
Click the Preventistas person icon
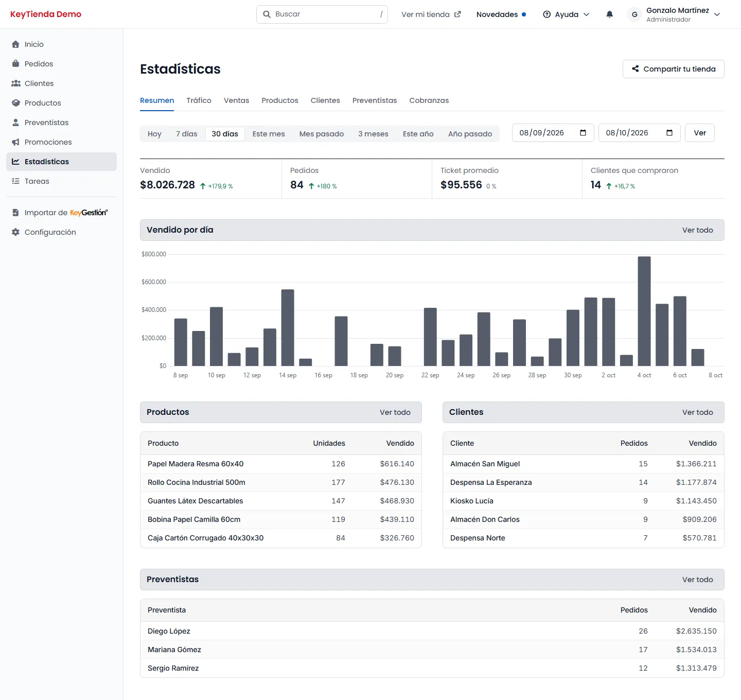click(x=15, y=122)
